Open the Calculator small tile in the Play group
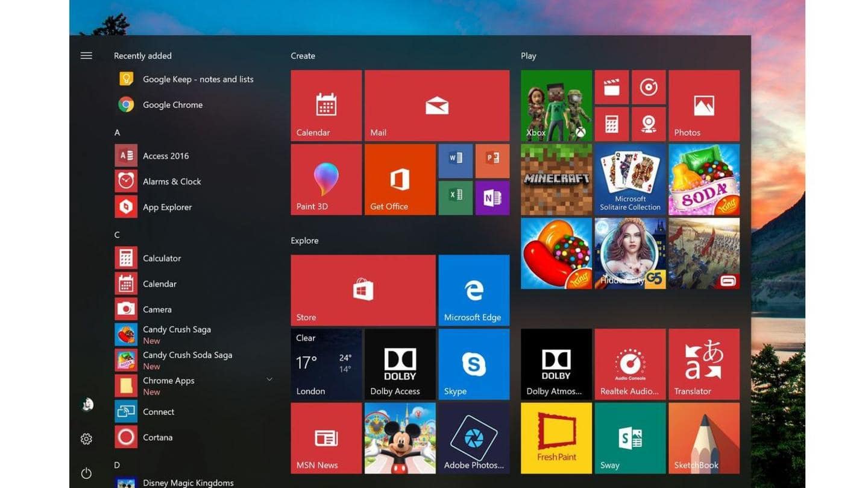Image resolution: width=868 pixels, height=488 pixels. [x=612, y=124]
